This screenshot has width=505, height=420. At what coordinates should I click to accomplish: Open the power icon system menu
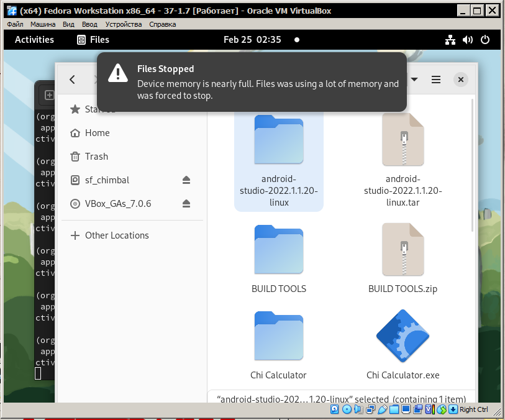tap(485, 40)
